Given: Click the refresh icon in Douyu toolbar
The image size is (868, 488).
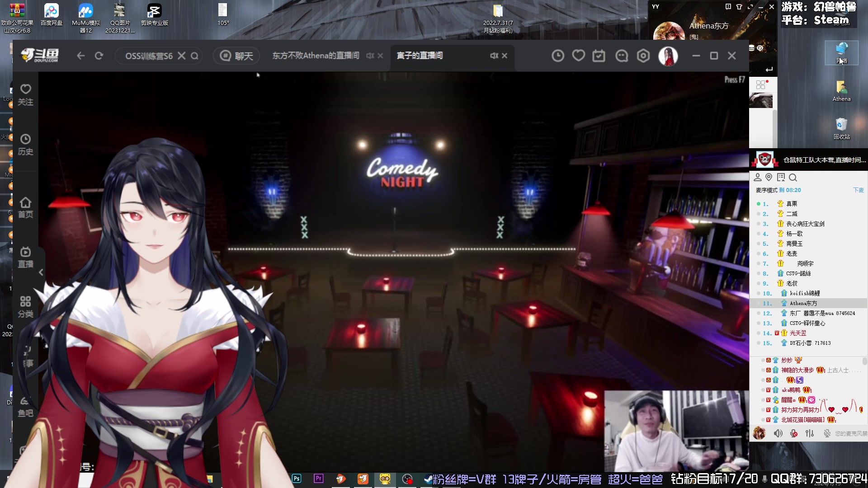Looking at the screenshot, I should [99, 56].
